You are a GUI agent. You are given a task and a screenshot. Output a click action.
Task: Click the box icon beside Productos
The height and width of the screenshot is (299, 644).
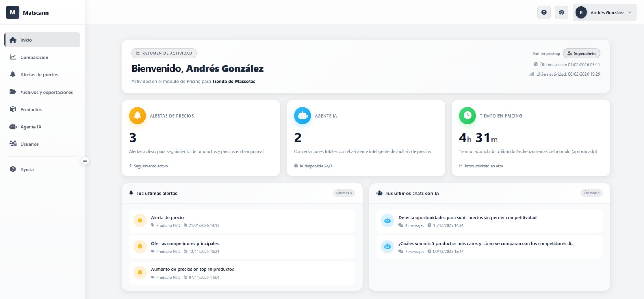(x=13, y=109)
